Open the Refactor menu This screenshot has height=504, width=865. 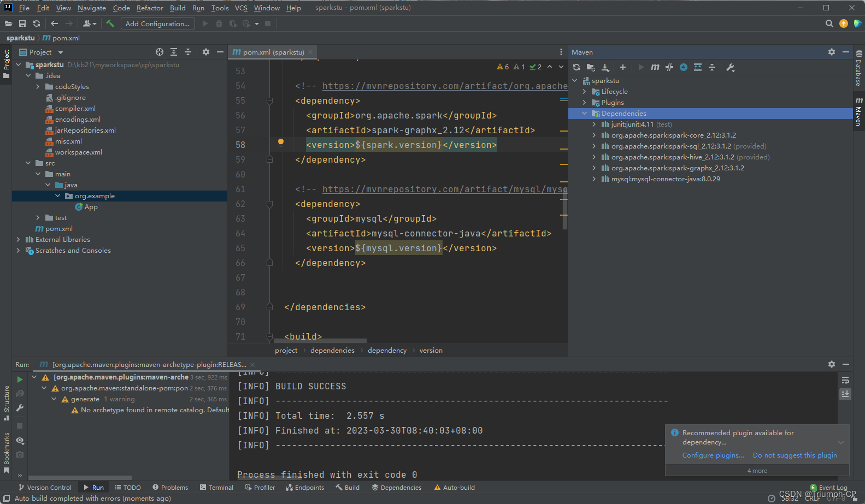tap(150, 8)
